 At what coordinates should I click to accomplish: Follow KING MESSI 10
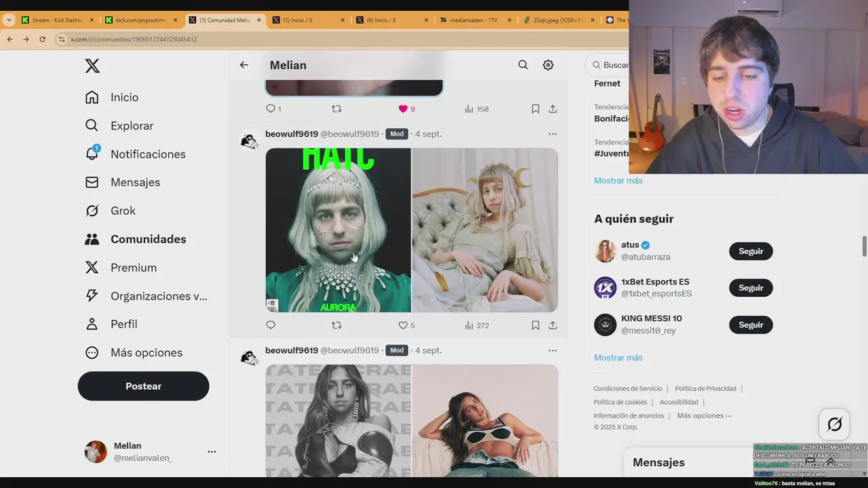[751, 325]
